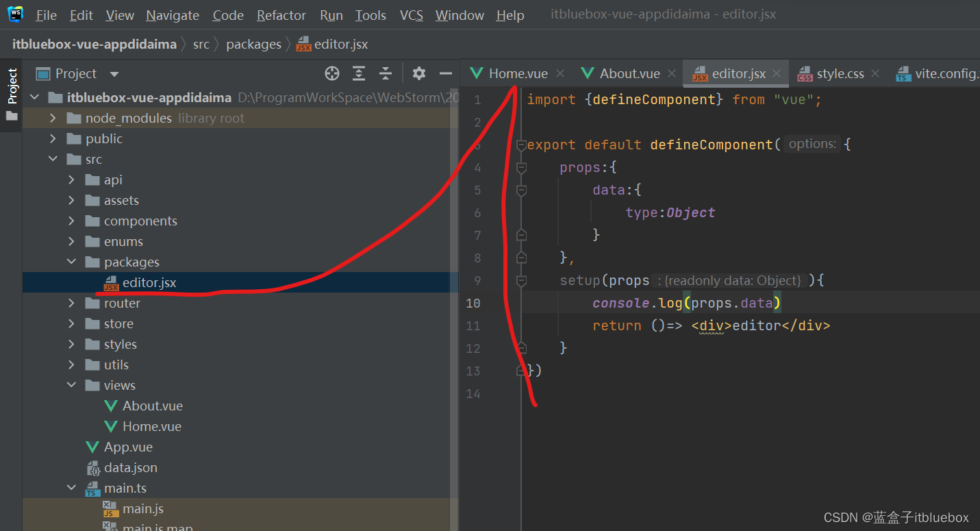
Task: Open the Run menu
Action: [x=331, y=15]
